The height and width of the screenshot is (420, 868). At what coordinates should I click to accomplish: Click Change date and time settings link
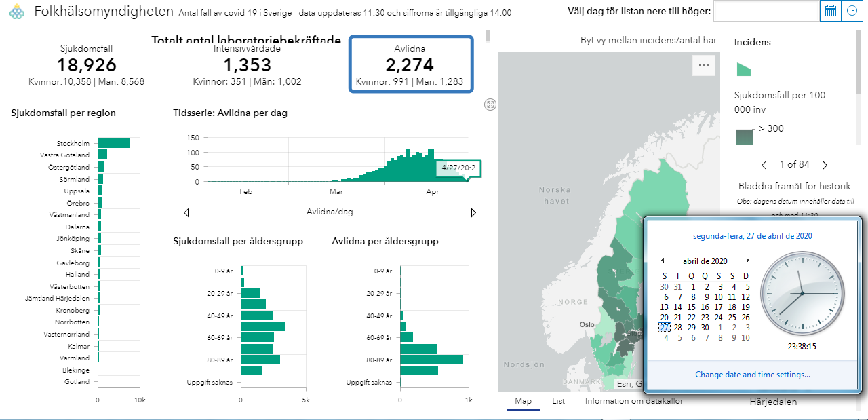[x=752, y=375]
